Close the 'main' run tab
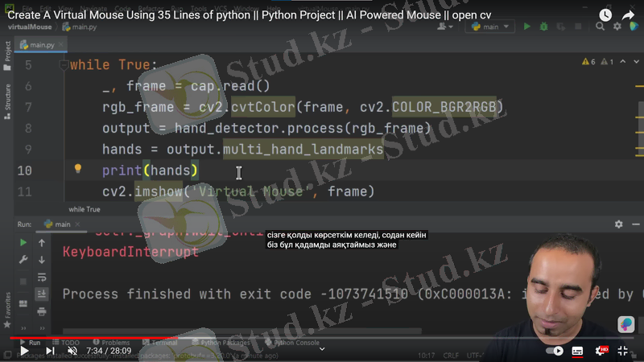The image size is (644, 362). (x=77, y=224)
